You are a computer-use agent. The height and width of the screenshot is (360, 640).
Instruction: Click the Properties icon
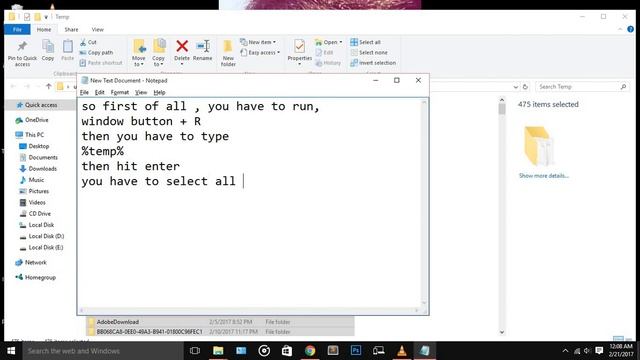point(299,47)
